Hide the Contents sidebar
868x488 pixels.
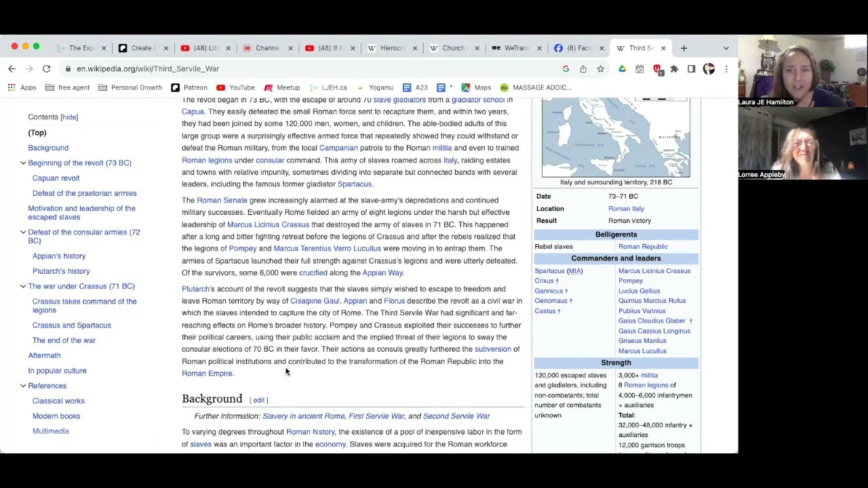click(69, 117)
